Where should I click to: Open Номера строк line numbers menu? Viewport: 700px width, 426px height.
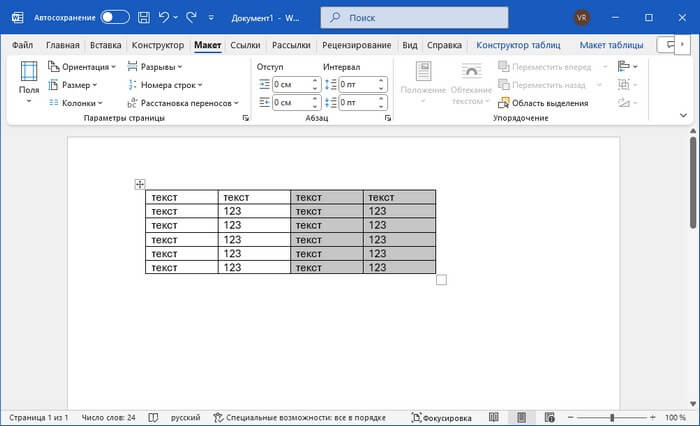(166, 85)
